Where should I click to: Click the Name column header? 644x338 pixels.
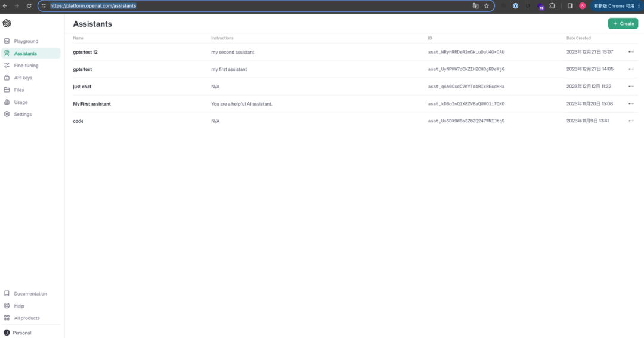(79, 38)
